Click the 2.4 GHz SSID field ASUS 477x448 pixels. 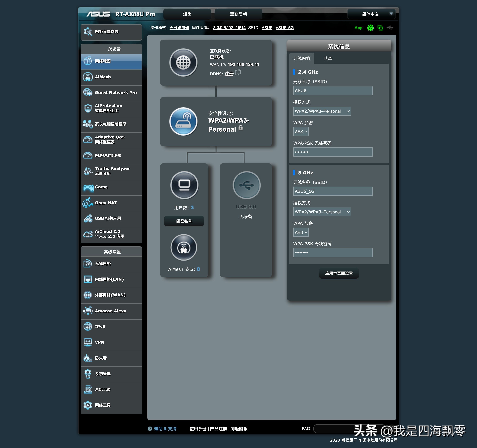(333, 90)
